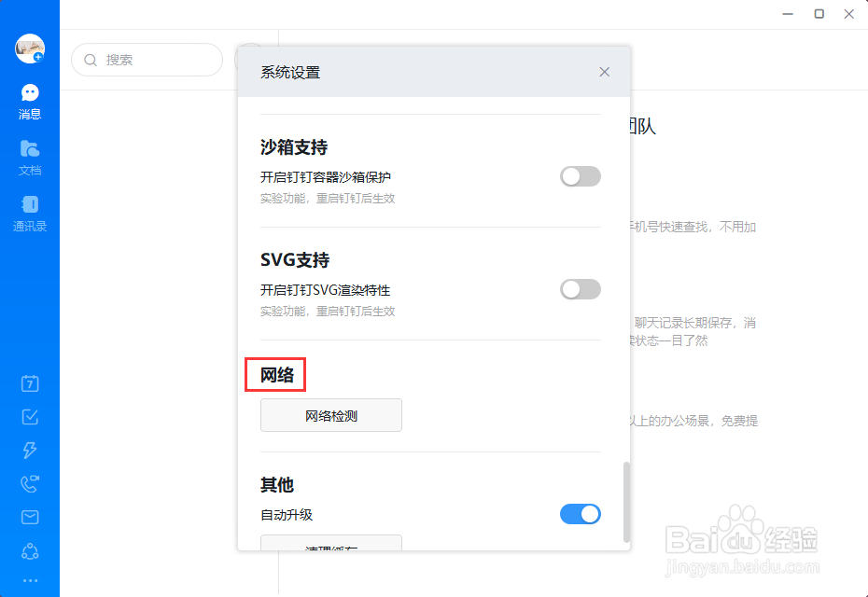Open the more options ellipsis in sidebar
Screen dimensions: 868x597
point(30,580)
